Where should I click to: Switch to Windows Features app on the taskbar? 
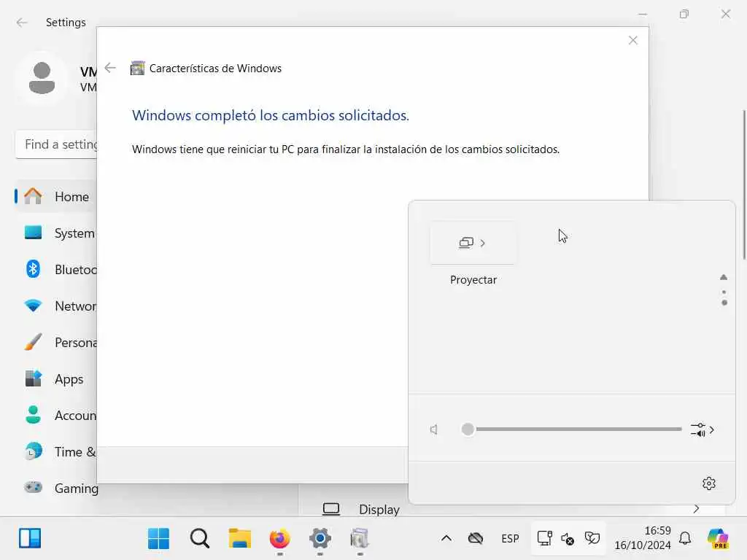[x=360, y=539]
